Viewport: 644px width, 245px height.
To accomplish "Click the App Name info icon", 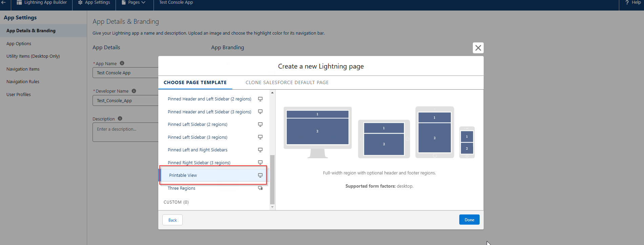I will (122, 63).
